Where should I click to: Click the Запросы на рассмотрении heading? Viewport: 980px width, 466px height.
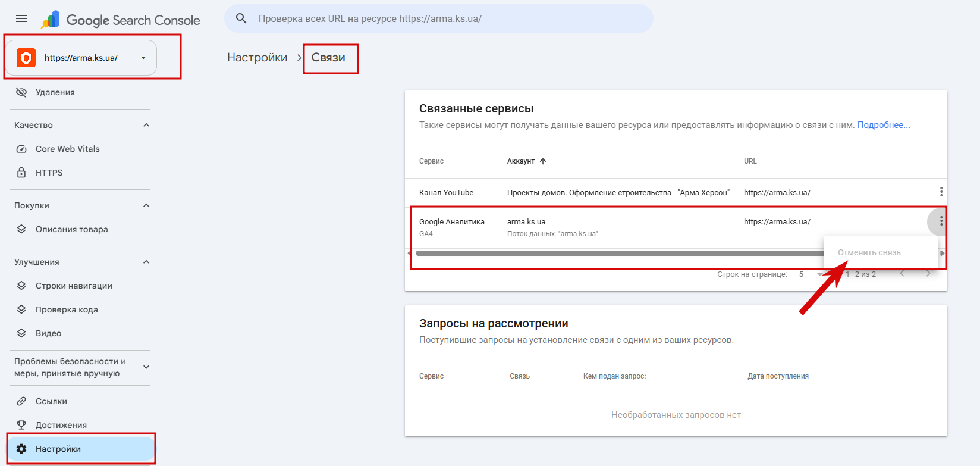(x=494, y=323)
